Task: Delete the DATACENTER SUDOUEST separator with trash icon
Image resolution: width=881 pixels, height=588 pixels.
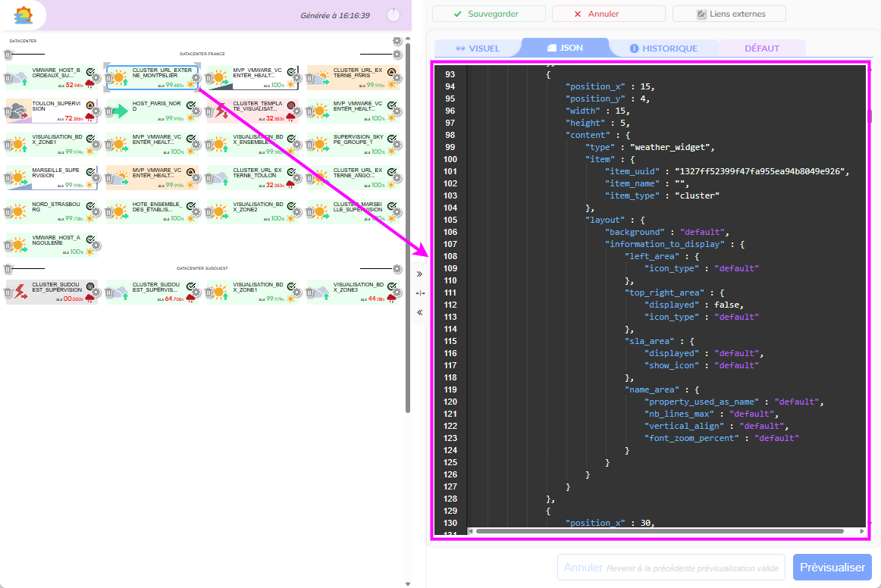Action: pyautogui.click(x=8, y=269)
